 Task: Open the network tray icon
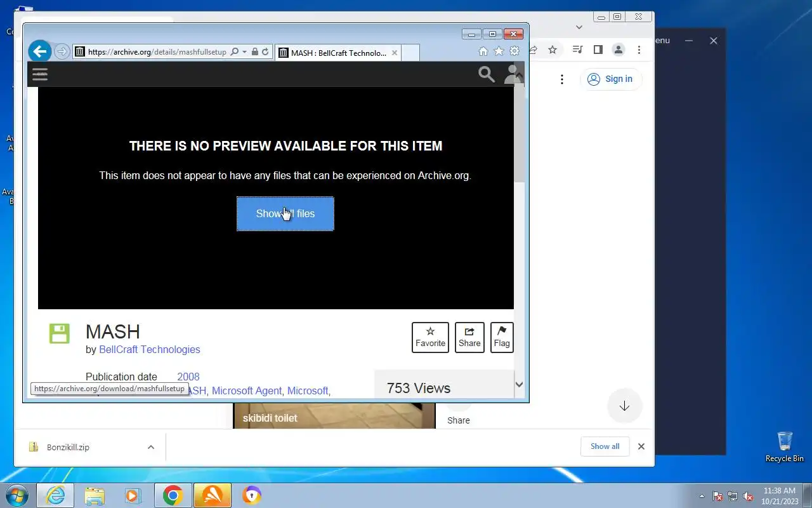(x=733, y=497)
